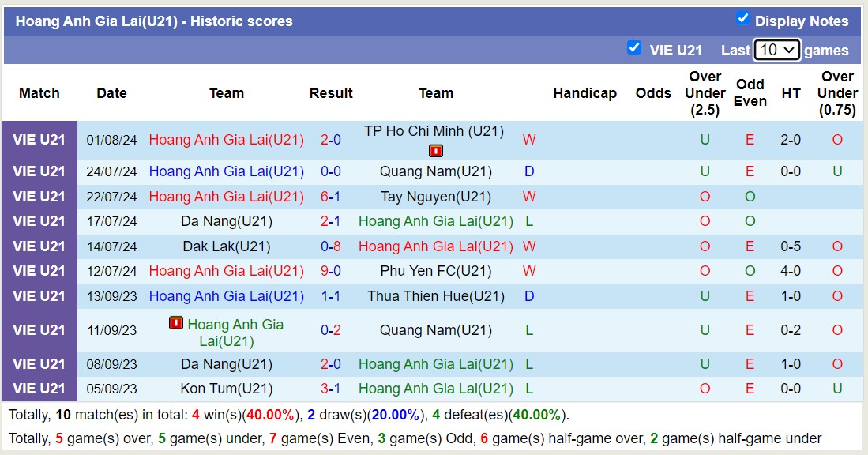Viewport: 868px width, 455px height.
Task: Click the red card icon beside TP Ho Chi Minh (U21)
Action: [435, 149]
